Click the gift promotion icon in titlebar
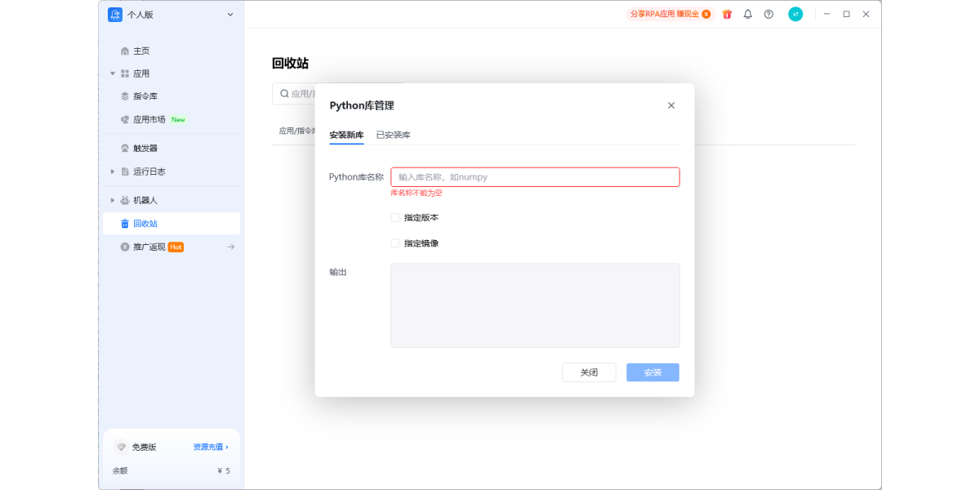The height and width of the screenshot is (490, 980). click(727, 14)
